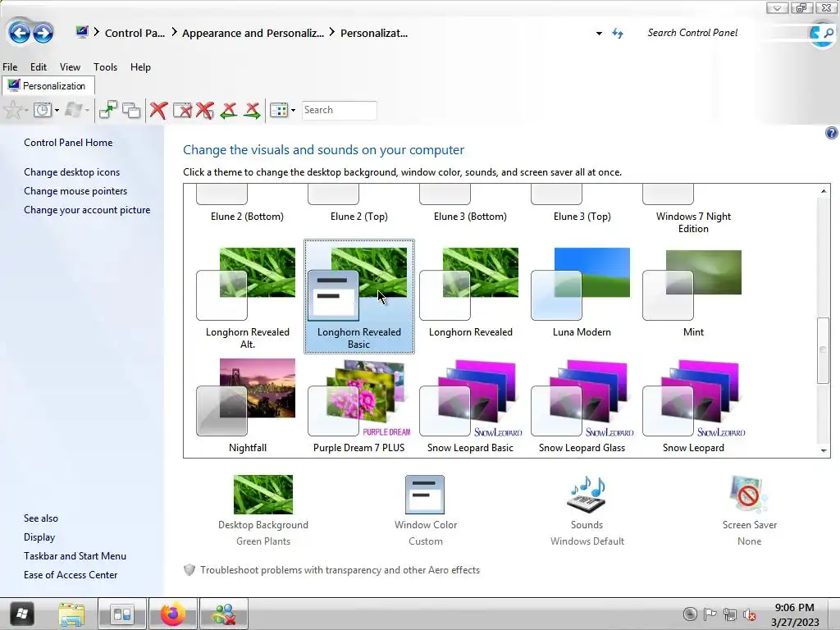Open Ease of Access Center link
Viewport: 840px width, 630px height.
point(71,575)
